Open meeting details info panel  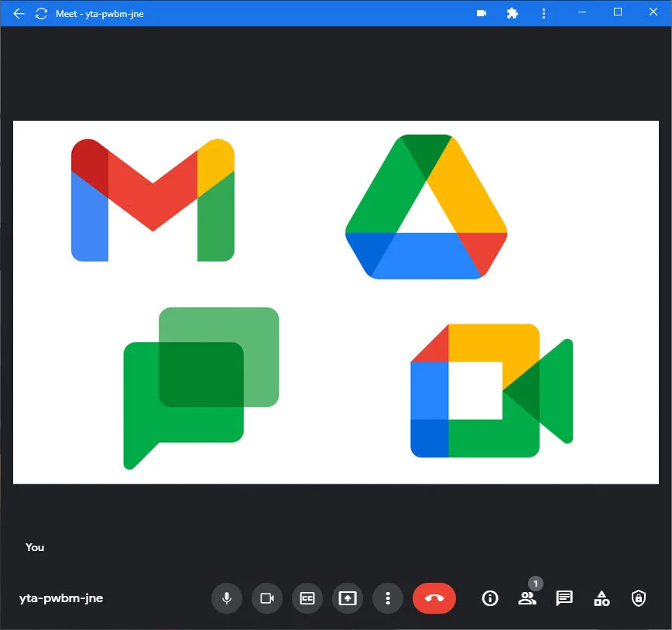489,597
